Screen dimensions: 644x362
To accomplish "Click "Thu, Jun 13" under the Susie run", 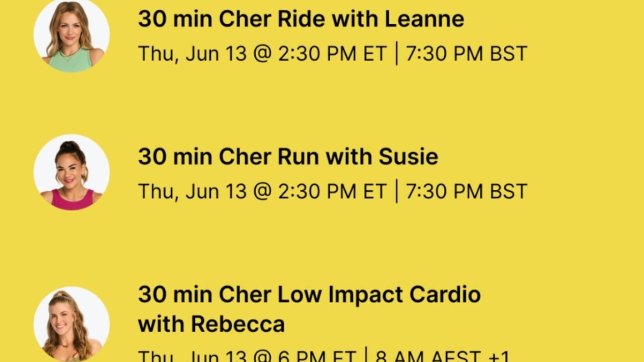I will pyautogui.click(x=192, y=191).
